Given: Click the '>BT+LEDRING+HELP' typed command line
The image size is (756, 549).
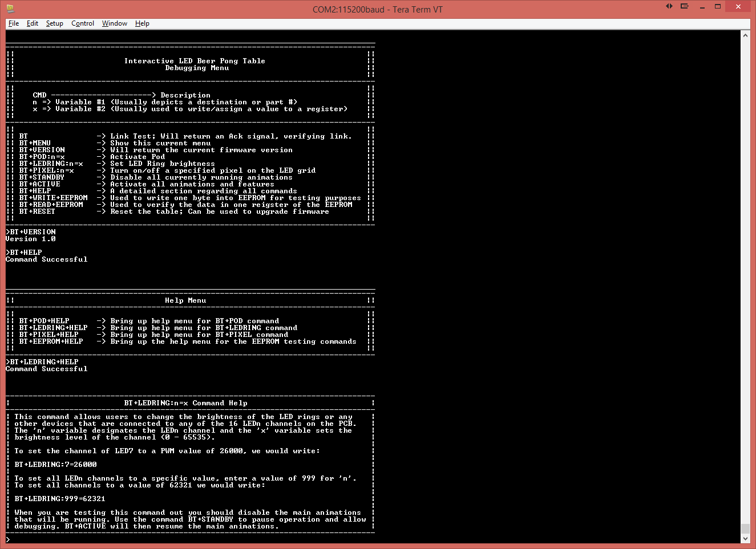Looking at the screenshot, I should tap(42, 362).
